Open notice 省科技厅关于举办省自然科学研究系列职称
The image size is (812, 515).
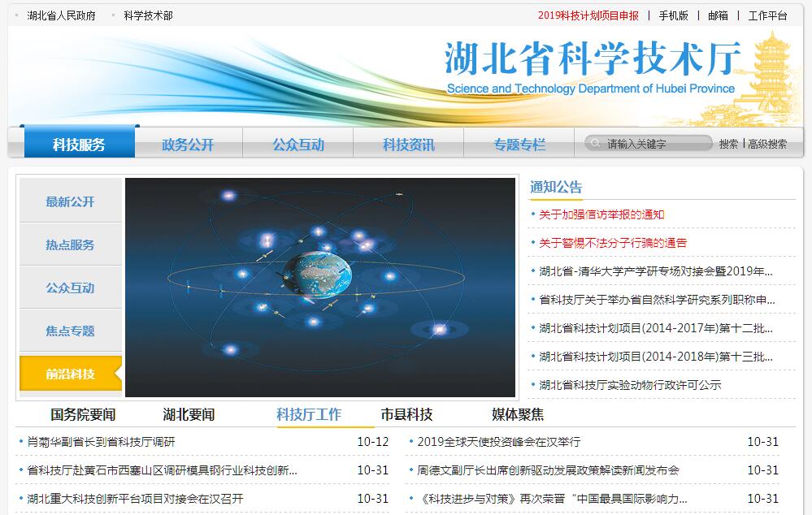tap(657, 300)
